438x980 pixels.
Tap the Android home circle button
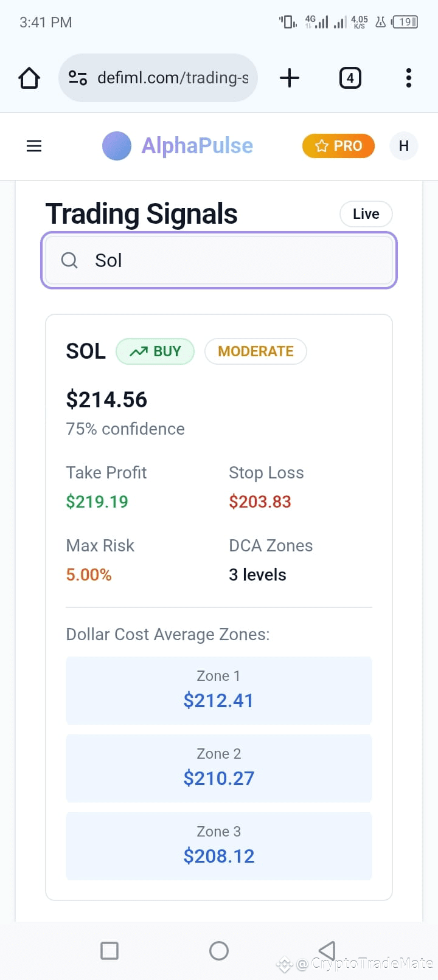(219, 950)
